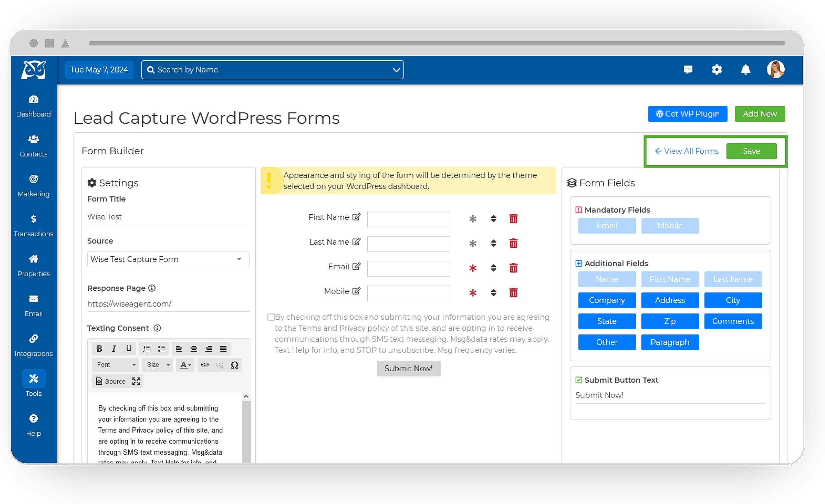Go to Email in sidebar
Screen dimensions: 825x504
coord(34,306)
